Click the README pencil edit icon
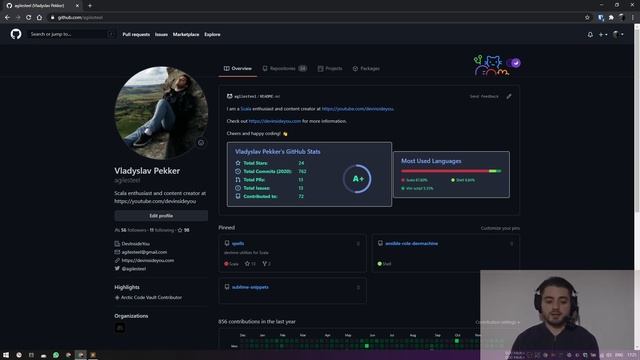This screenshot has width=640, height=360. (509, 96)
